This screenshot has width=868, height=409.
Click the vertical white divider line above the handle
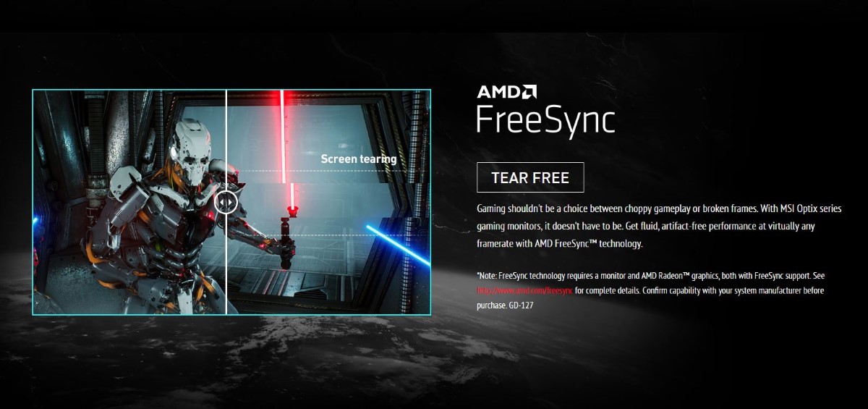[226, 139]
